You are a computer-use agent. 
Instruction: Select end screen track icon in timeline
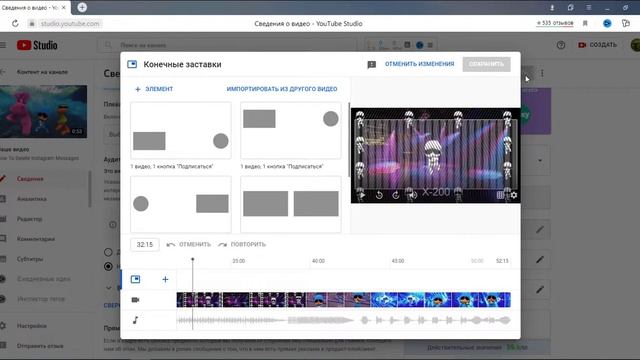136,279
